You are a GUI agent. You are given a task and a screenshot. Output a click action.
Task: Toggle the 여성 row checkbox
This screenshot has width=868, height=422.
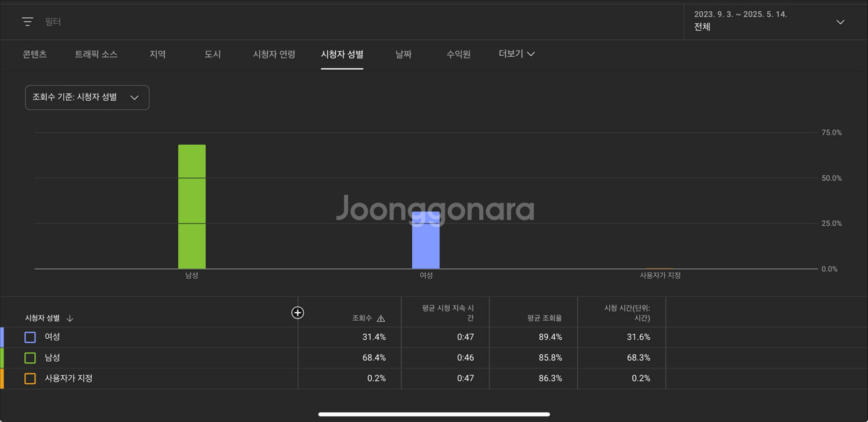coord(30,338)
